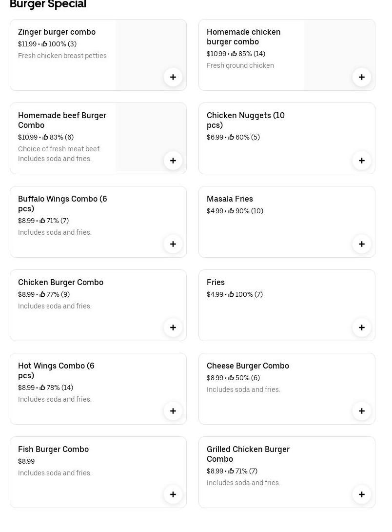The image size is (392, 532).
Task: Click the Burger Special section heading
Action: point(48,4)
